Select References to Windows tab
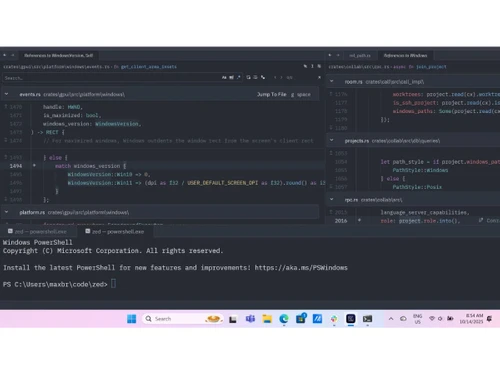Image resolution: width=500 pixels, height=375 pixels. pos(405,55)
